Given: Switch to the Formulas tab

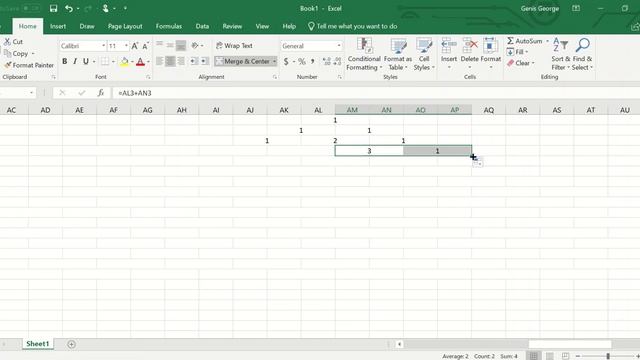Looking at the screenshot, I should (x=169, y=26).
